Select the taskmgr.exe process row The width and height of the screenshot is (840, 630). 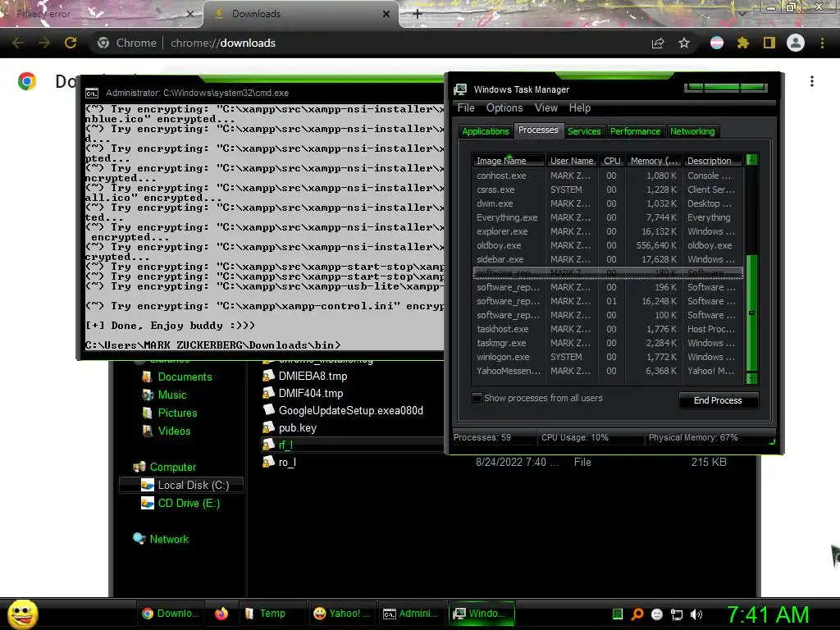coord(608,343)
